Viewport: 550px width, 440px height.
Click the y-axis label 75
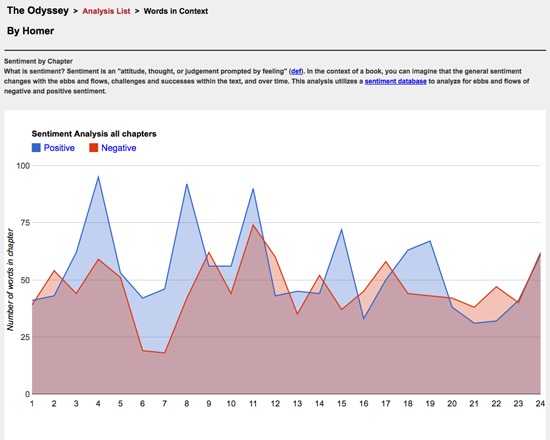coord(25,222)
